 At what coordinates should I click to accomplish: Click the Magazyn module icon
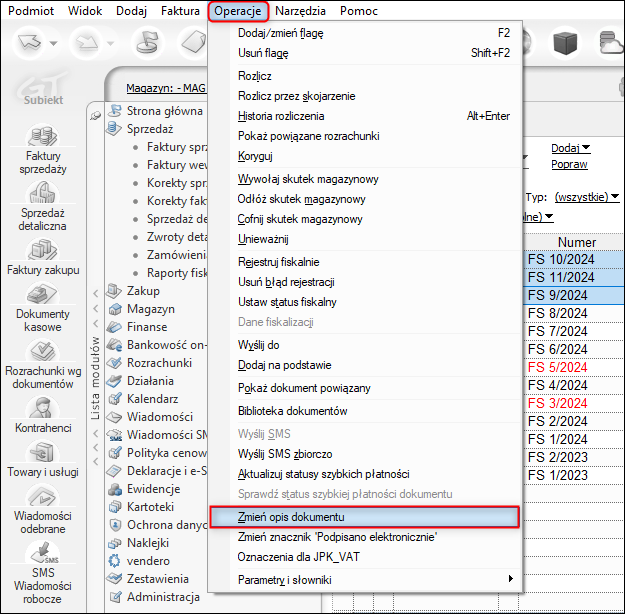[x=115, y=309]
